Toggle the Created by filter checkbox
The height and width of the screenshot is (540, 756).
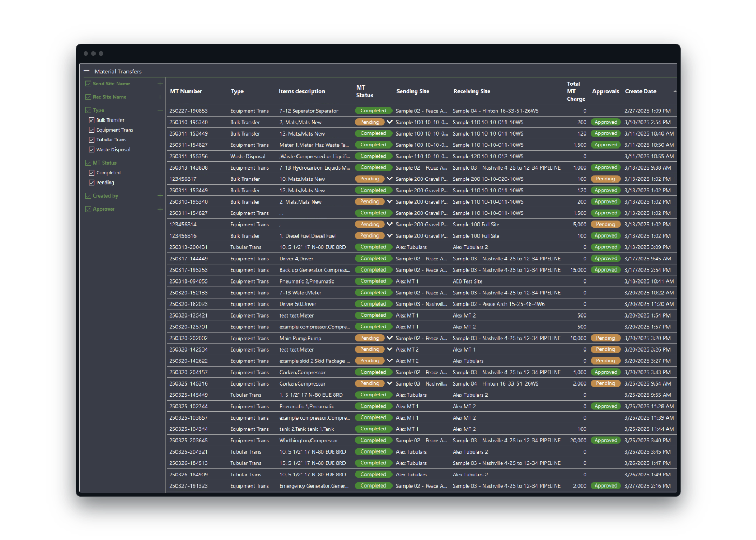(x=89, y=196)
